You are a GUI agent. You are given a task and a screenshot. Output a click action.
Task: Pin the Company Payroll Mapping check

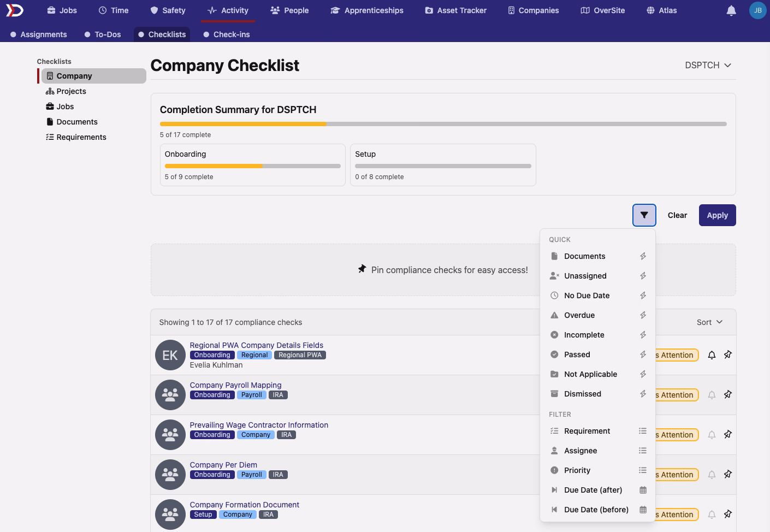pos(728,395)
